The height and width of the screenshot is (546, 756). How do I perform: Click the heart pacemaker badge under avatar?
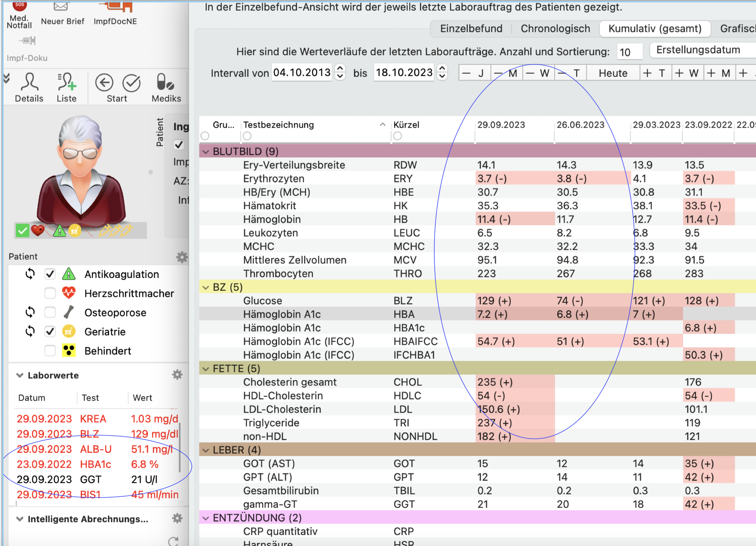click(38, 231)
